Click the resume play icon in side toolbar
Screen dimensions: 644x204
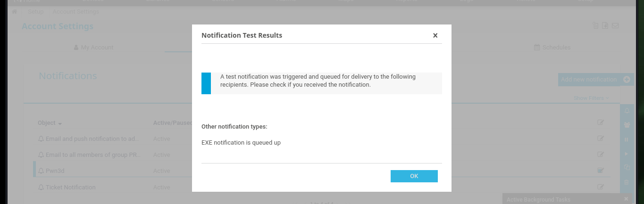627,154
